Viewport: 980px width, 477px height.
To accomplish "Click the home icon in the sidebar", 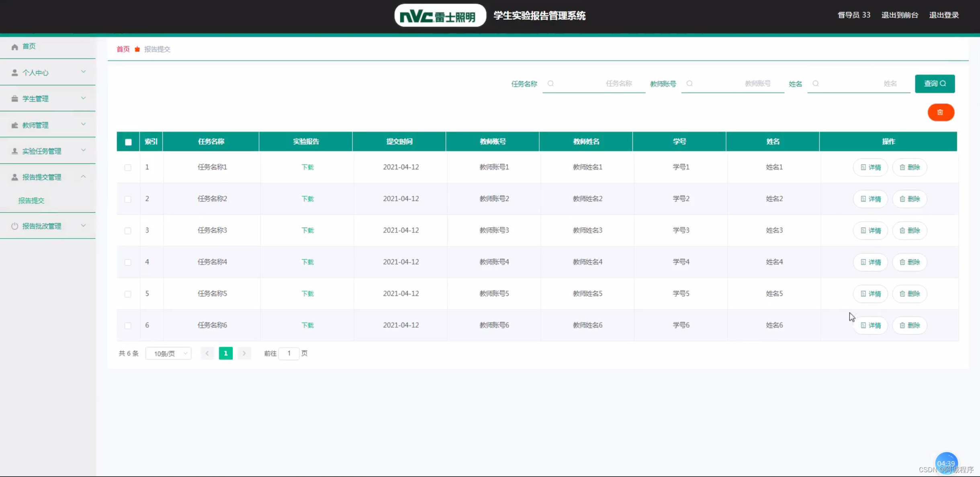I will click(x=15, y=47).
